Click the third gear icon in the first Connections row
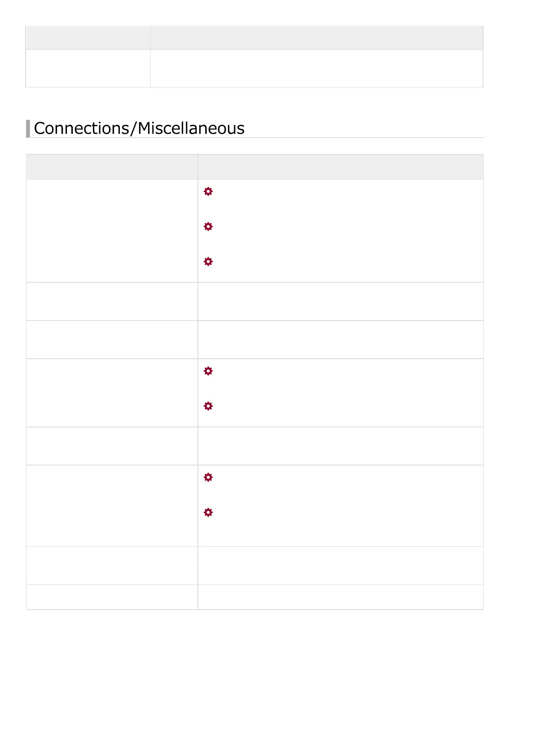 click(x=208, y=262)
